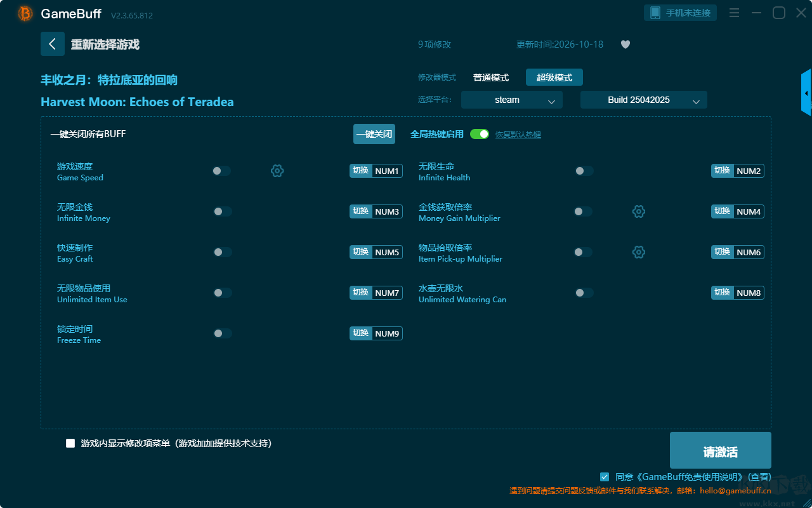Image resolution: width=812 pixels, height=508 pixels.
Task: Check show in-game mod menu checkbox
Action: coord(70,443)
